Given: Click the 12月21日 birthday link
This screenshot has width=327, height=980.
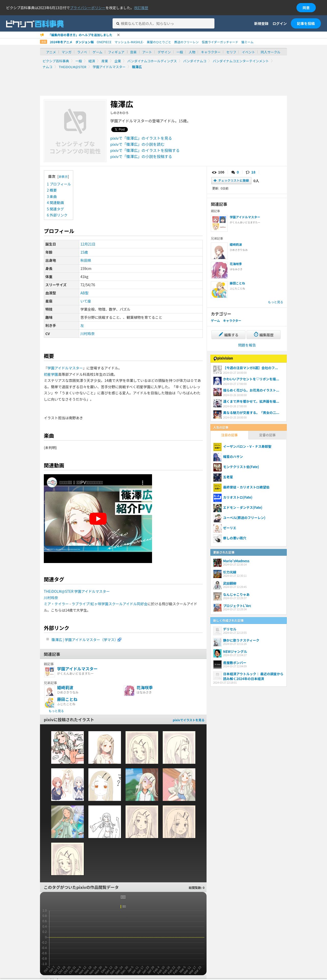Looking at the screenshot, I should pyautogui.click(x=88, y=244).
